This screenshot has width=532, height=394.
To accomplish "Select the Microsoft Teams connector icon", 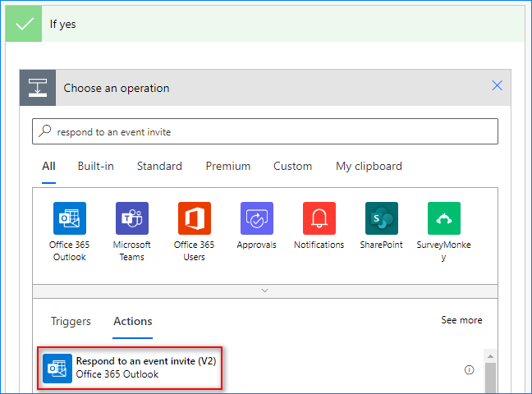I will coord(132,218).
